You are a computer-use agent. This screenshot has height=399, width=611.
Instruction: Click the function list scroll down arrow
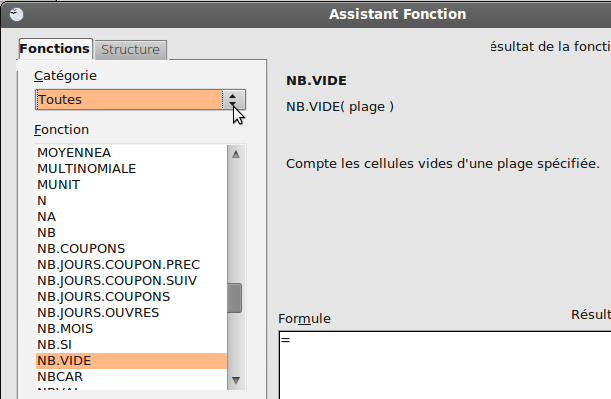coord(236,380)
